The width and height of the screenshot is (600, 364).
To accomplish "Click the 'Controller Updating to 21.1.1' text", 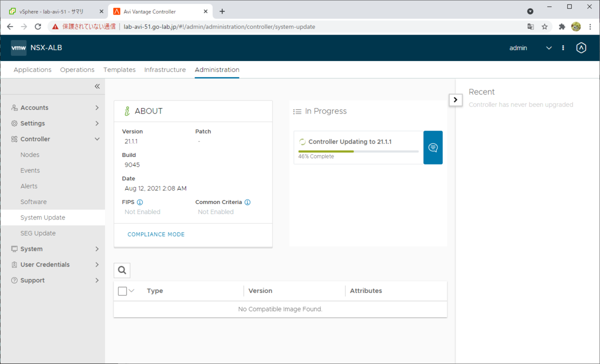I will coord(350,142).
